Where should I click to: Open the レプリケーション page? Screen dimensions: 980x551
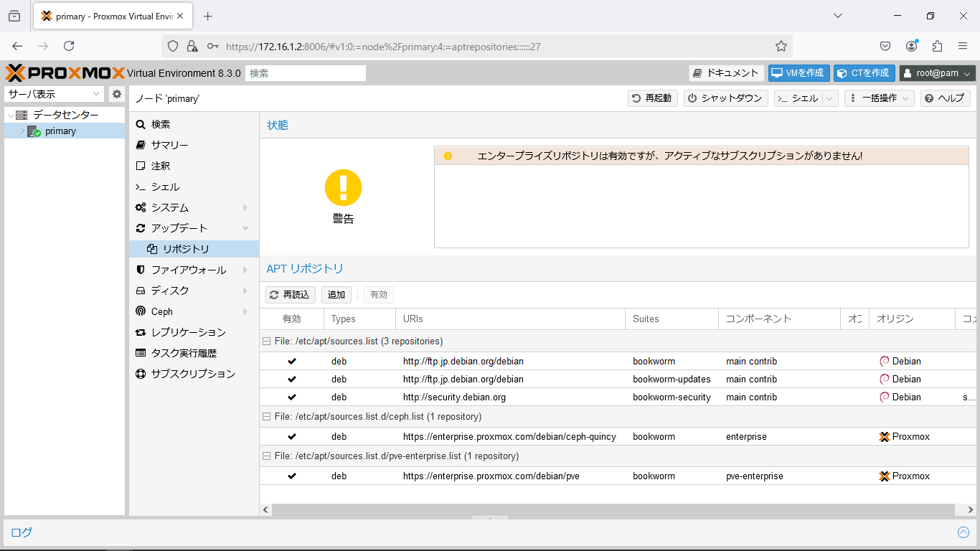coord(194,332)
